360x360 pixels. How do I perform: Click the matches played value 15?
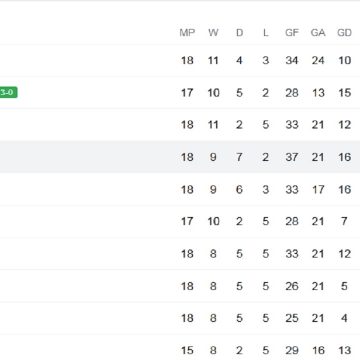187,350
